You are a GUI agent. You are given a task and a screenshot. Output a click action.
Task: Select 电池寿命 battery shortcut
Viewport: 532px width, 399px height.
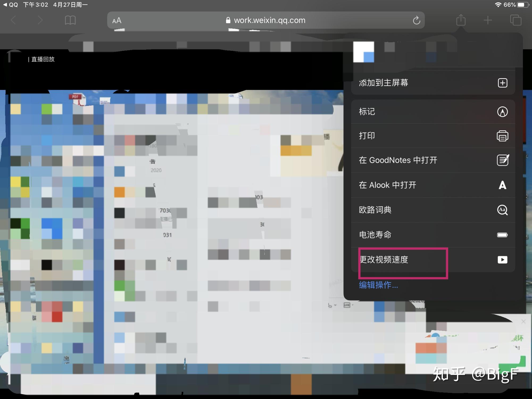click(433, 235)
